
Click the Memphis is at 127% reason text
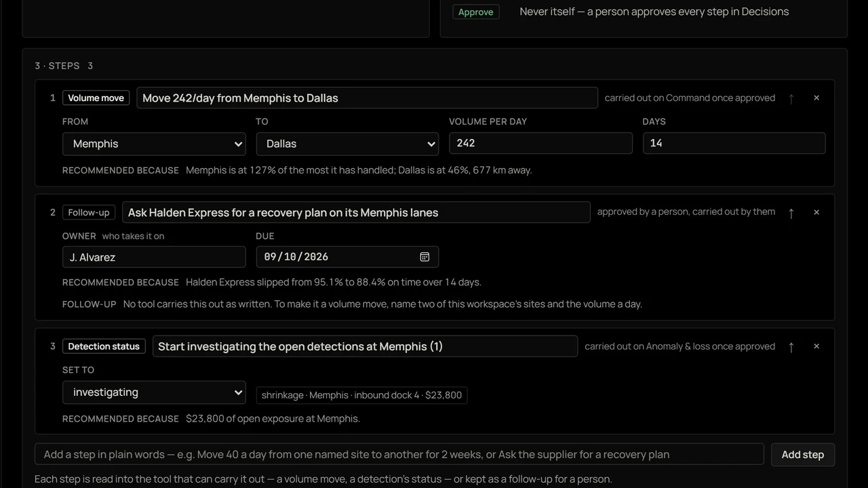[x=359, y=170]
